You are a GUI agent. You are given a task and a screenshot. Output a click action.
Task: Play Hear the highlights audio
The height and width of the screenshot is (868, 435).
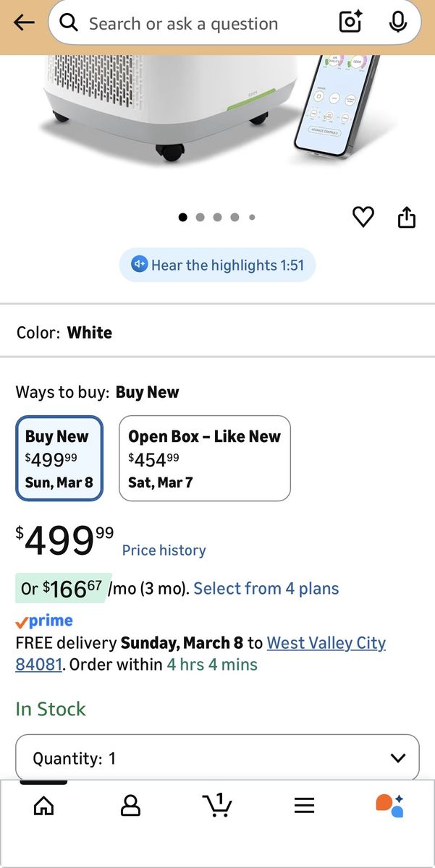pyautogui.click(x=217, y=265)
